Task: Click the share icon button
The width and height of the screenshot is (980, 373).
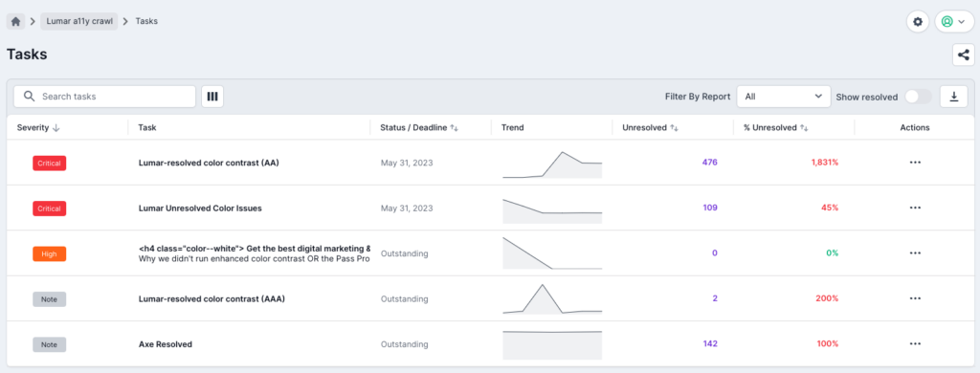Action: (963, 55)
